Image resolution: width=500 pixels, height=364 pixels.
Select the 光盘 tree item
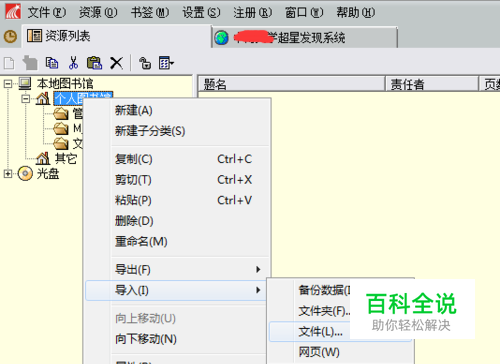tap(48, 174)
